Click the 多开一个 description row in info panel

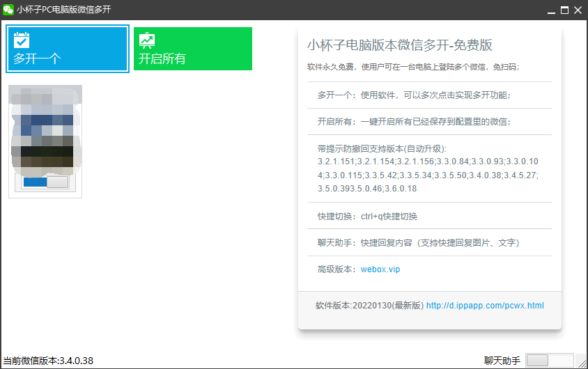point(430,95)
